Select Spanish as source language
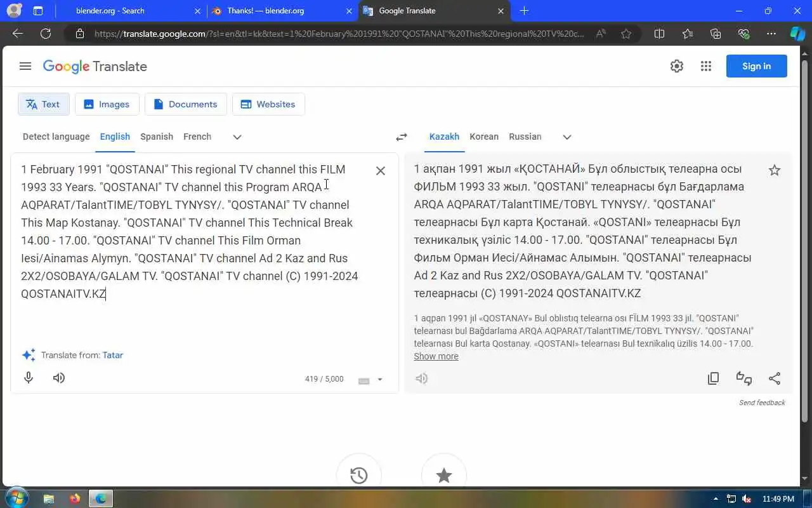Screen dimensions: 812x508 click(157, 137)
